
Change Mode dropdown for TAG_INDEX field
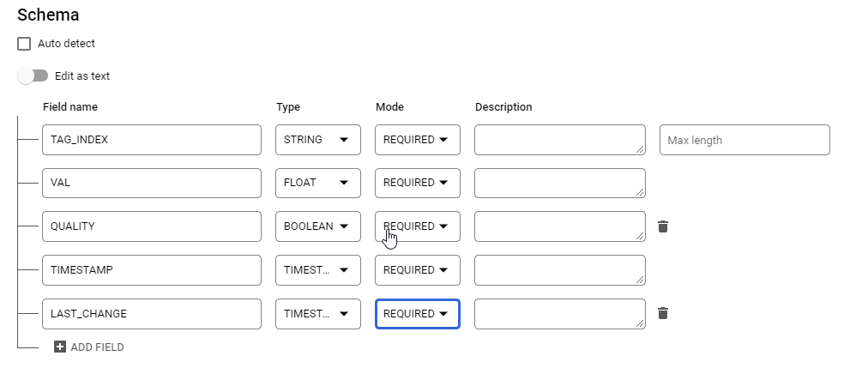click(417, 140)
